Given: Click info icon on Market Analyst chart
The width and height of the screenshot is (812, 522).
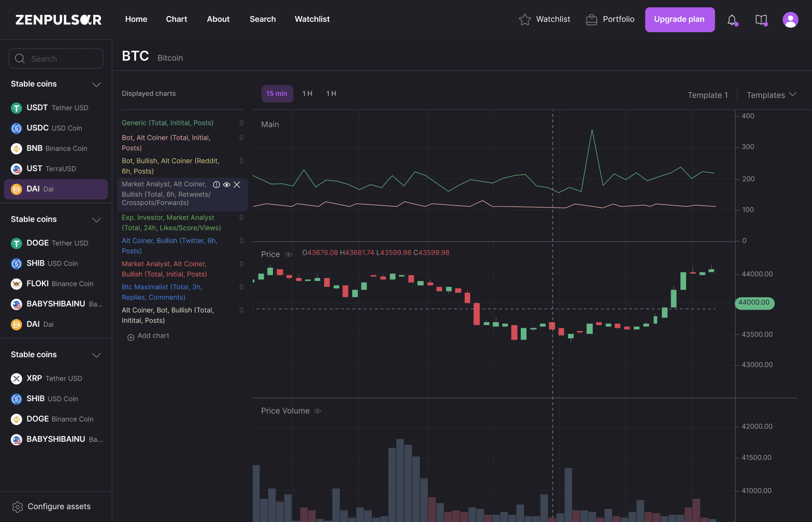Looking at the screenshot, I should pos(216,185).
